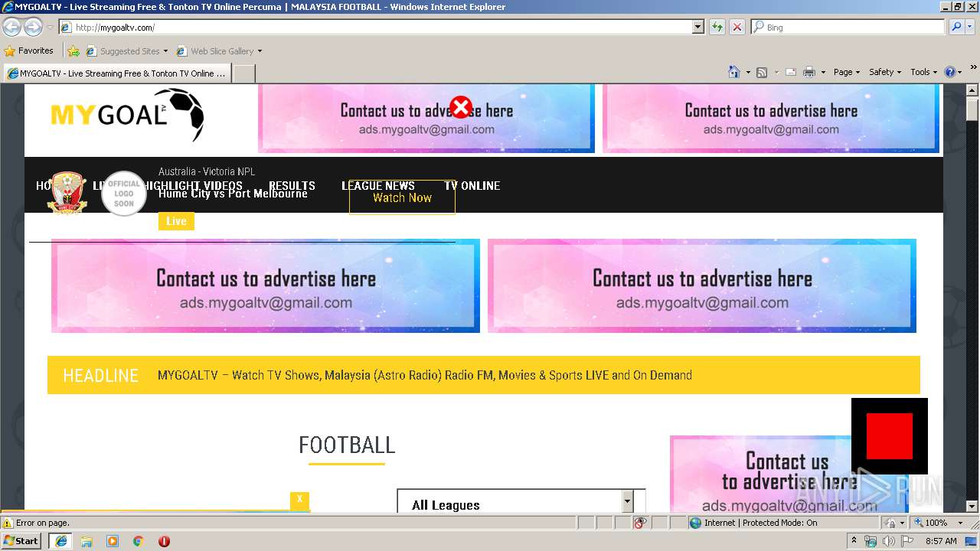Open the Tools menu dropdown
This screenshot has width=980, height=551.
[x=924, y=72]
